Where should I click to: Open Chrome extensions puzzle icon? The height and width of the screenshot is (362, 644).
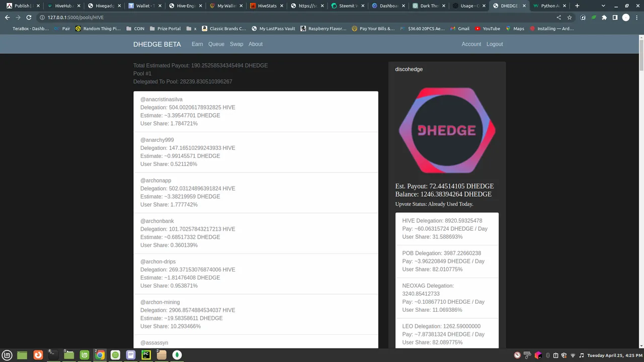[x=604, y=17]
